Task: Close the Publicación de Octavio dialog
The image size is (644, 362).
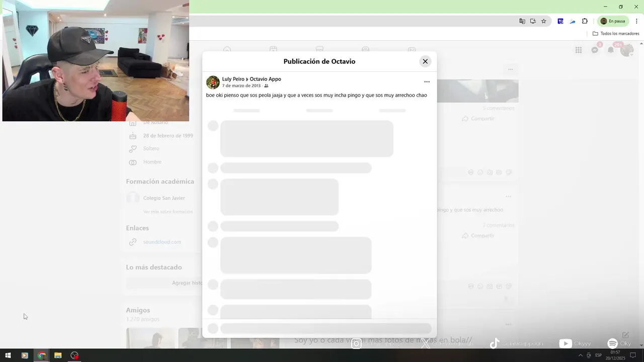Action: (x=425, y=61)
